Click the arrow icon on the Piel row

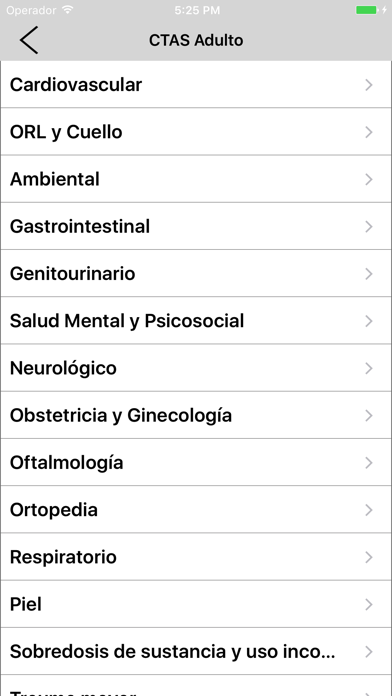[x=368, y=604]
